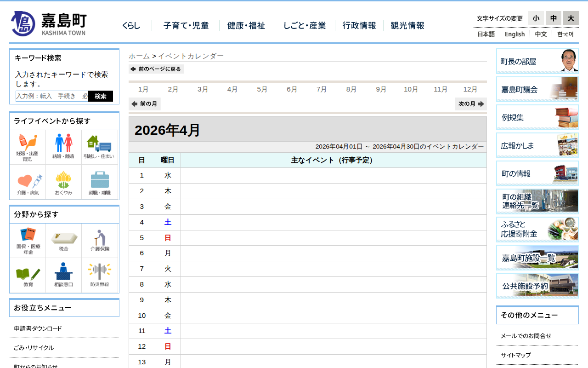Viewport: 588px width, 368px height.
Task: Switch the calendar to 8月
Action: 351,89
